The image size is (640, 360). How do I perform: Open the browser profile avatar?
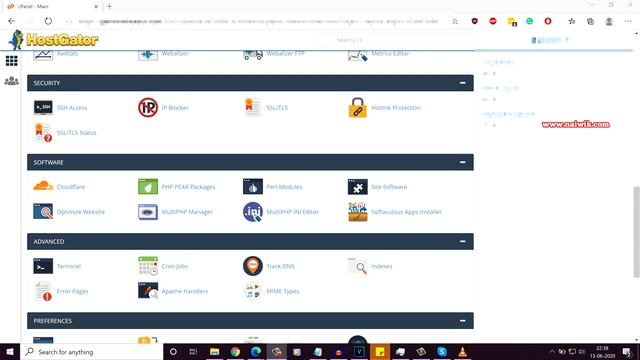[x=609, y=21]
